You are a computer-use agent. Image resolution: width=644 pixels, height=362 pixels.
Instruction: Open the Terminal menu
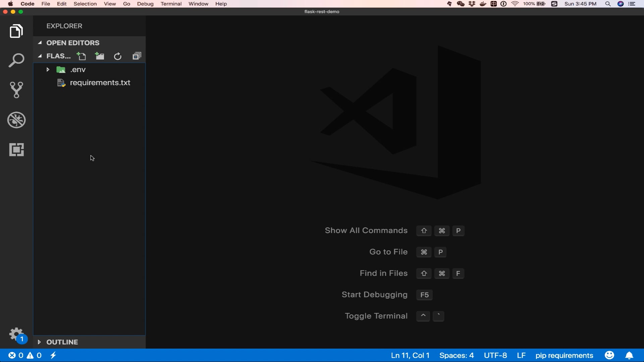171,4
